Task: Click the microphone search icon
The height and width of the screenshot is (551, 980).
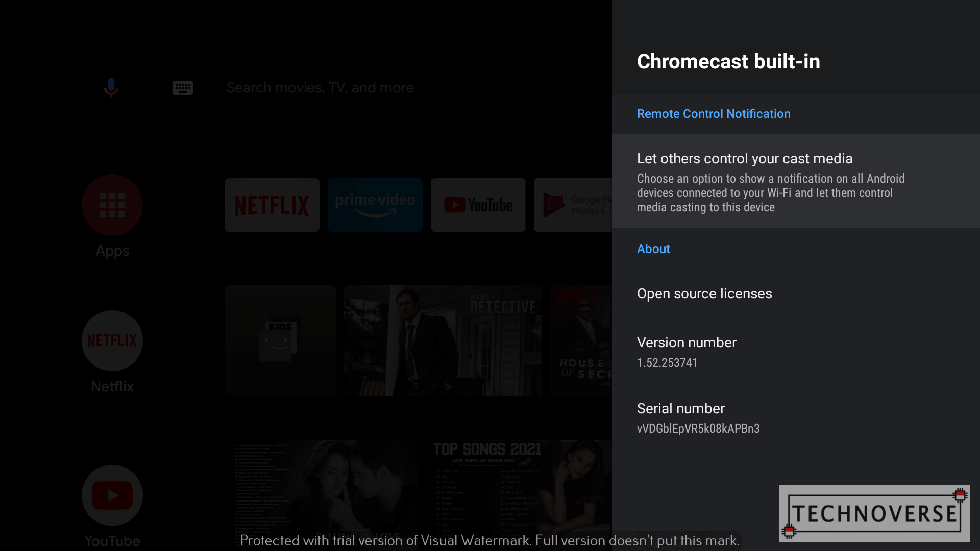Action: tap(112, 87)
